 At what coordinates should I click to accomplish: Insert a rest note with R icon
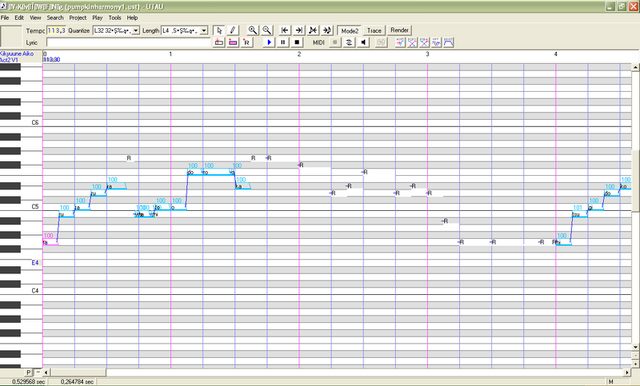[247, 42]
